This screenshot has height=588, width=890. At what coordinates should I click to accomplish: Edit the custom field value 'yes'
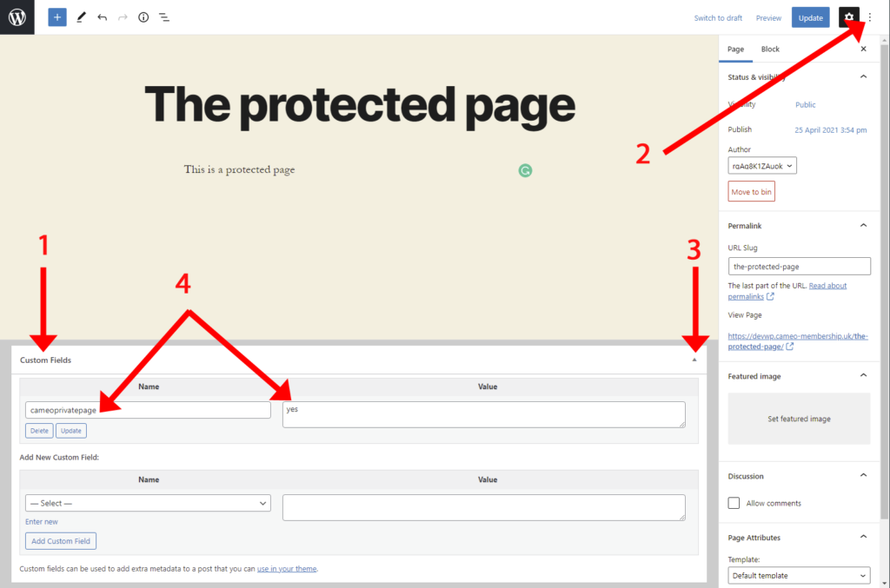pyautogui.click(x=483, y=414)
